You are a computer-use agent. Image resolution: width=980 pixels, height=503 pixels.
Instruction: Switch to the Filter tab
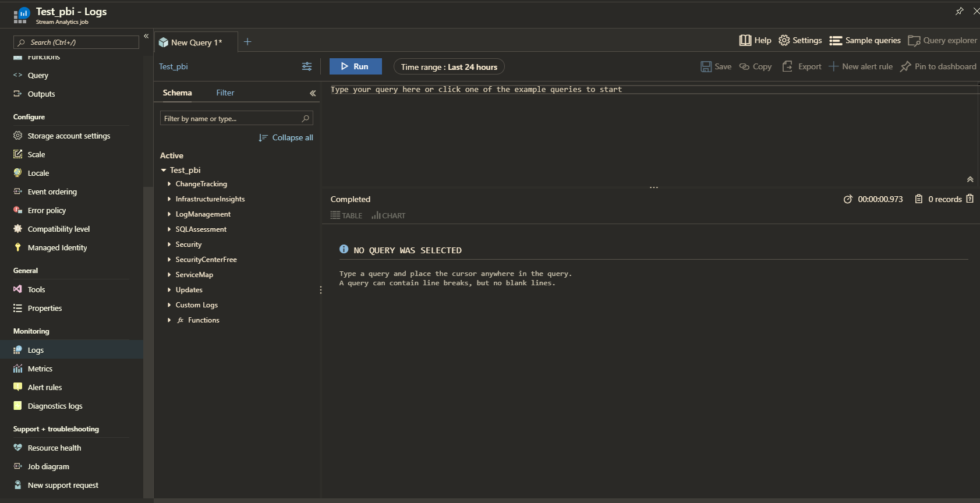(x=225, y=93)
